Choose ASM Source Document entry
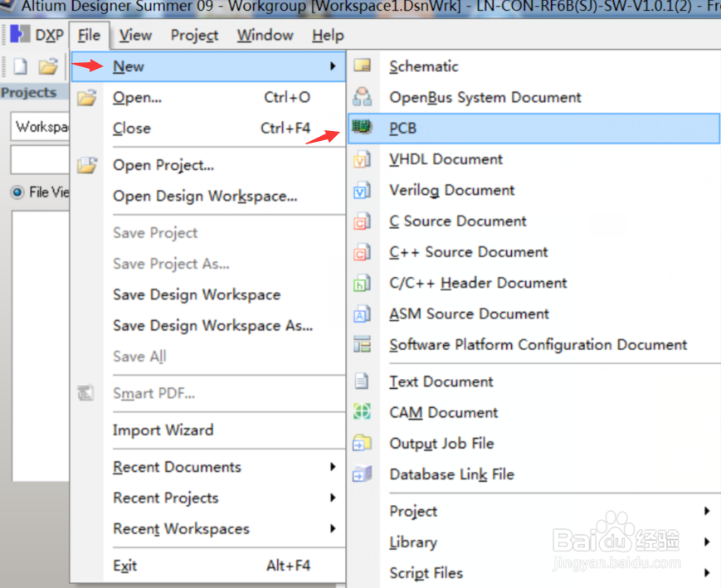This screenshot has width=721, height=588. (x=533, y=313)
